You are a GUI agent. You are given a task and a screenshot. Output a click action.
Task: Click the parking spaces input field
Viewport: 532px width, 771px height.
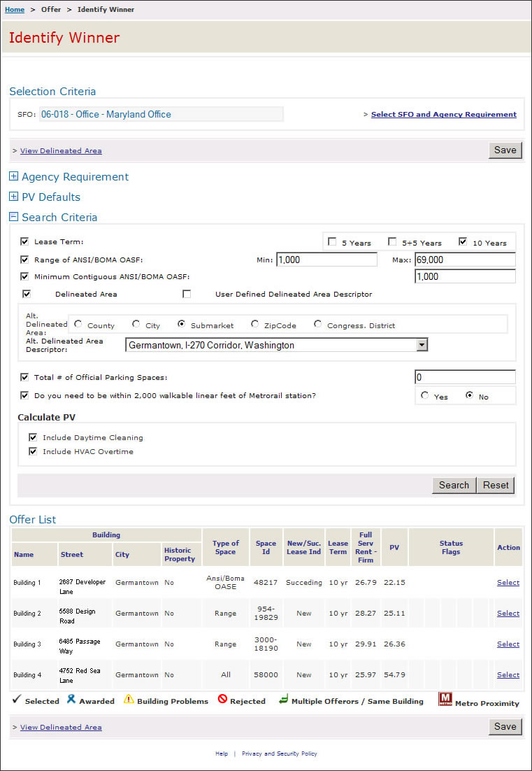point(465,377)
